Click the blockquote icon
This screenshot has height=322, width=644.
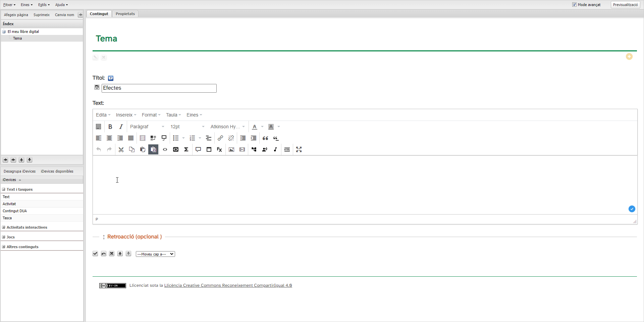tap(265, 138)
